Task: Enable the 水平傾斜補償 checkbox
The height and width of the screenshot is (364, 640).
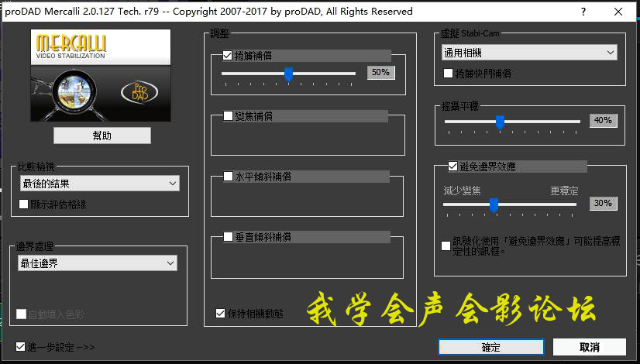Action: point(228,177)
